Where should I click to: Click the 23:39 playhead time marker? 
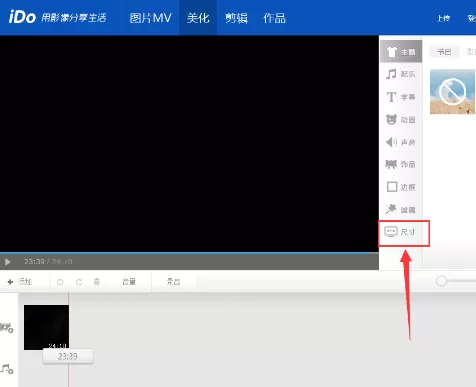coord(68,356)
